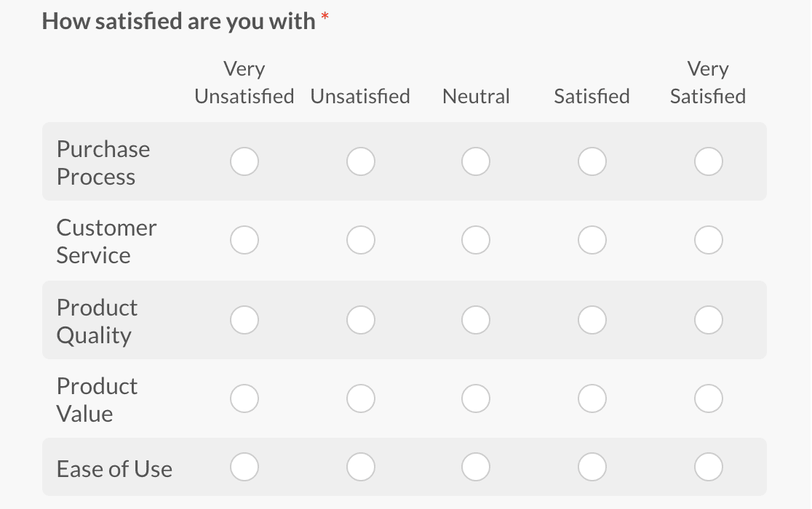Choose Very Satisfied for Customer Service
Viewport: 812px width, 509px height.
click(708, 239)
